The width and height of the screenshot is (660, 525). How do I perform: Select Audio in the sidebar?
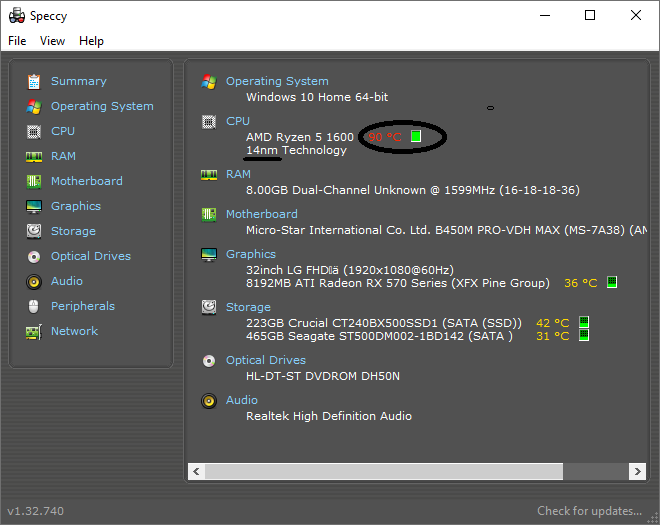tap(67, 281)
